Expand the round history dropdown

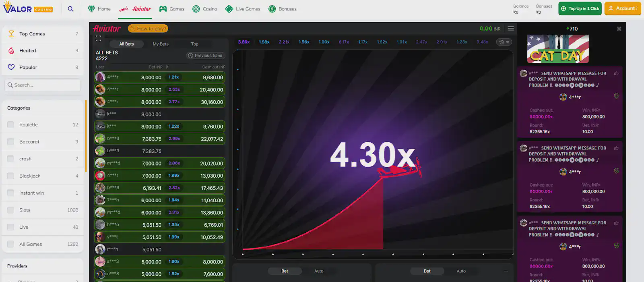click(504, 42)
